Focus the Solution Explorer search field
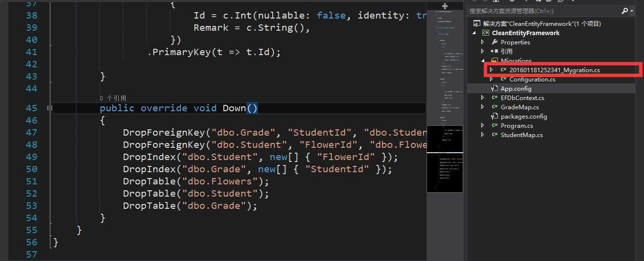644x261 pixels. 544,11
